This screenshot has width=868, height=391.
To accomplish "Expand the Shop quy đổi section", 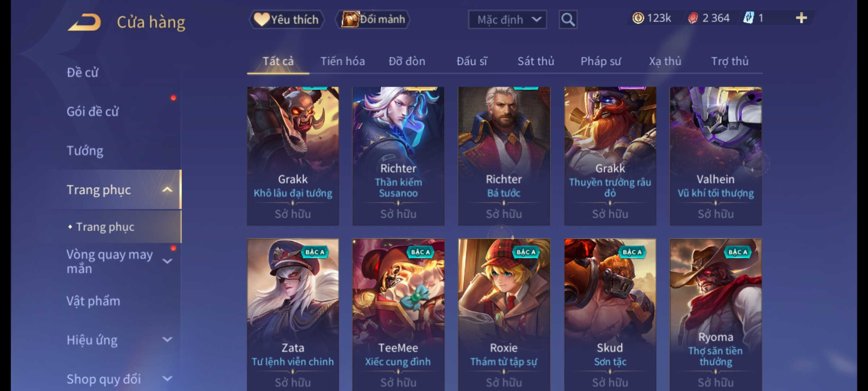I will tap(167, 379).
